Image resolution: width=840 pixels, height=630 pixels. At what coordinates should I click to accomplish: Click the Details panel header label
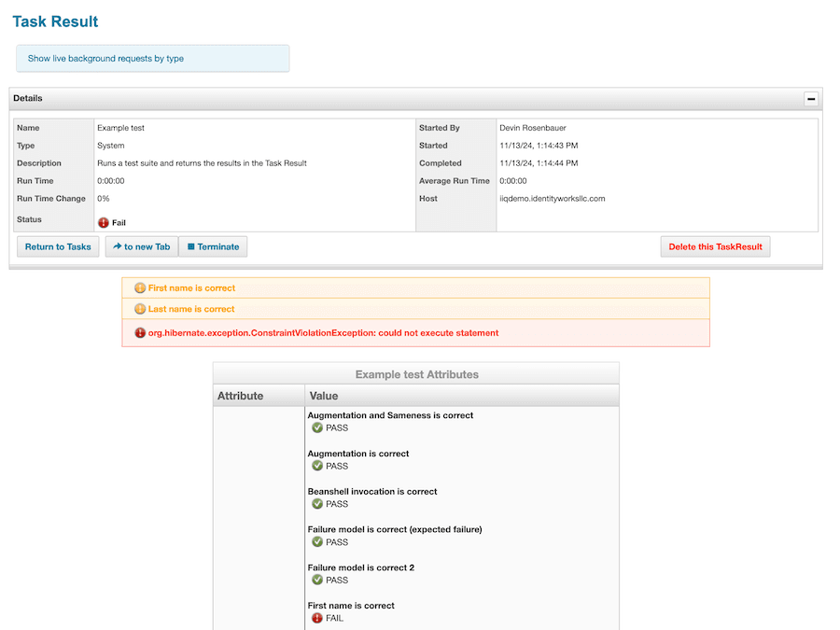coord(28,98)
